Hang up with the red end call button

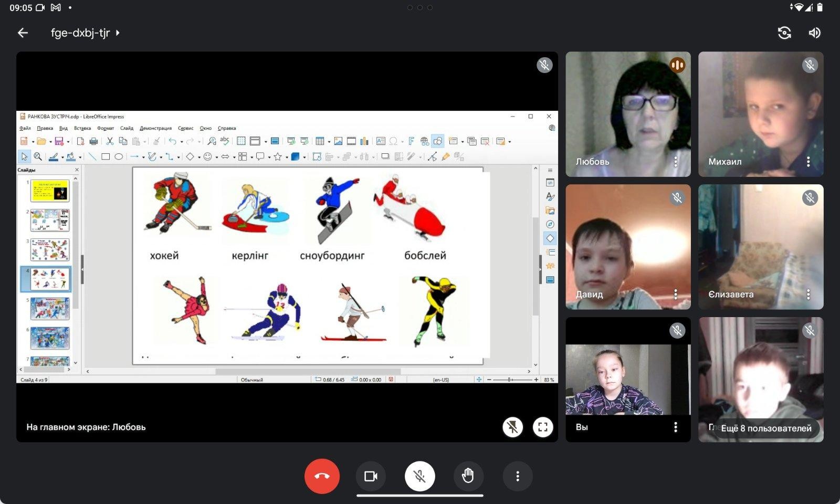click(322, 476)
